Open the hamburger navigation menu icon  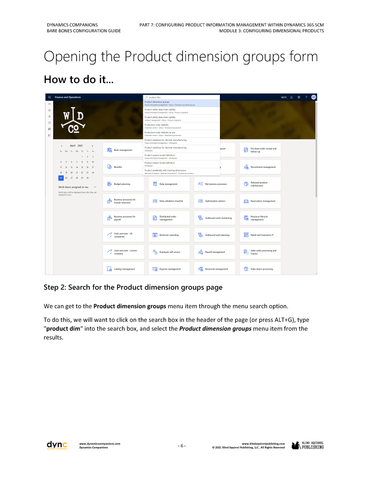coord(49,97)
